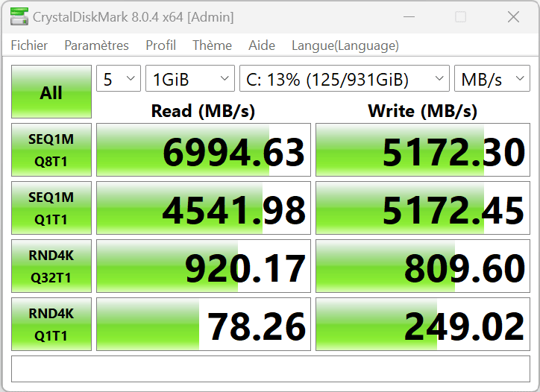Open the Langue(Language) menu
This screenshot has height=392, width=540.
click(x=345, y=45)
